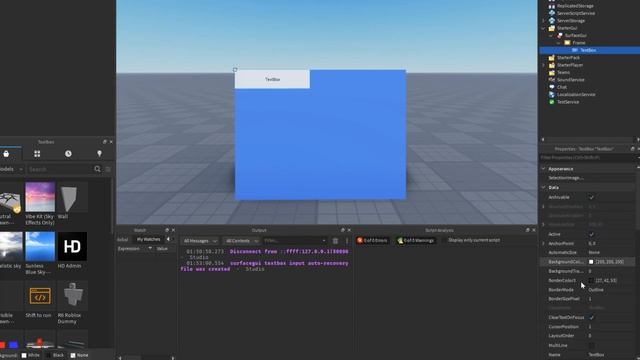This screenshot has width=640, height=360.
Task: Open the All Messages dropdown
Action: pos(200,241)
